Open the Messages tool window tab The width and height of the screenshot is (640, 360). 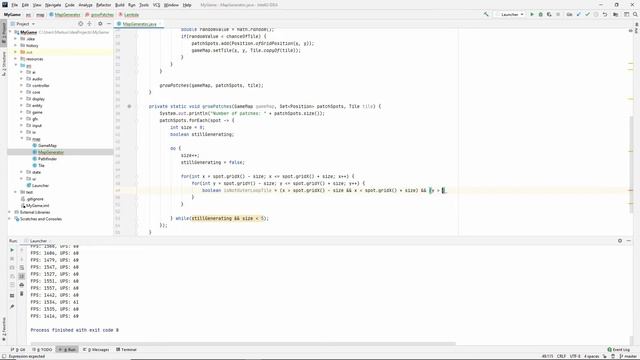click(x=96, y=350)
